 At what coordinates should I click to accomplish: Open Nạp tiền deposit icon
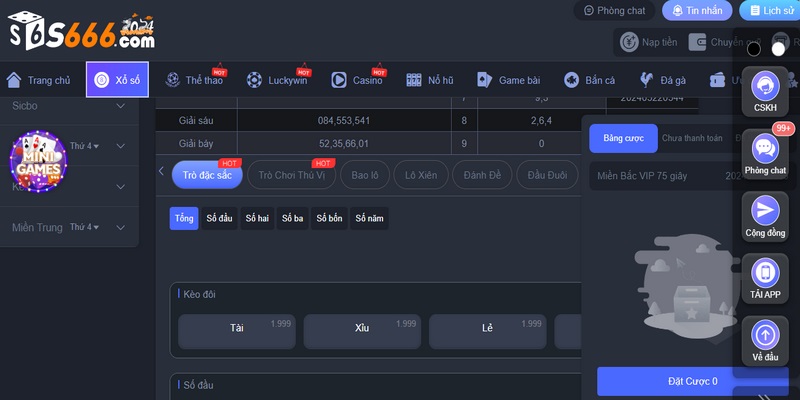point(629,43)
